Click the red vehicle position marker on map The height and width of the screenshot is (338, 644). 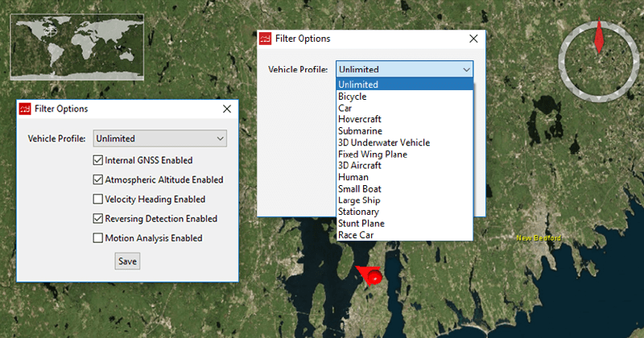pyautogui.click(x=372, y=276)
